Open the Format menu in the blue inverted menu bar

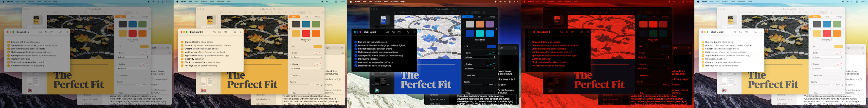tap(378, 1)
